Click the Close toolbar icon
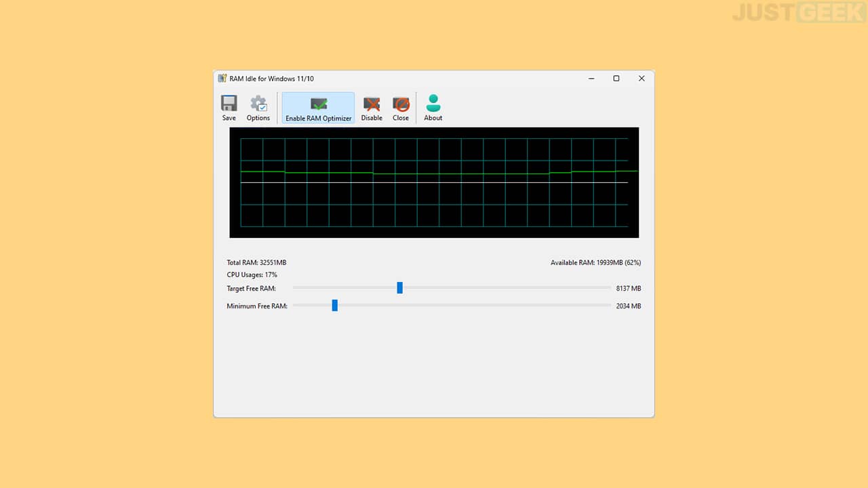The width and height of the screenshot is (868, 488). point(401,104)
